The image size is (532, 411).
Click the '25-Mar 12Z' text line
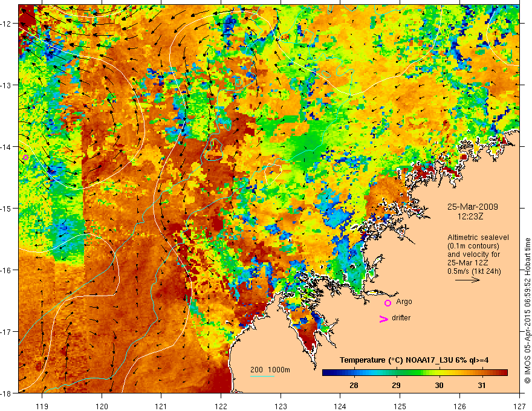pos(467,263)
